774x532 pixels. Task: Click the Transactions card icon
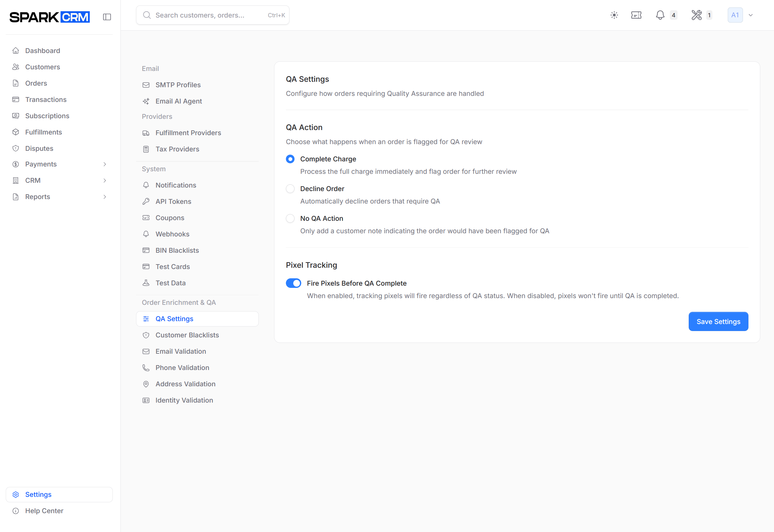16,100
